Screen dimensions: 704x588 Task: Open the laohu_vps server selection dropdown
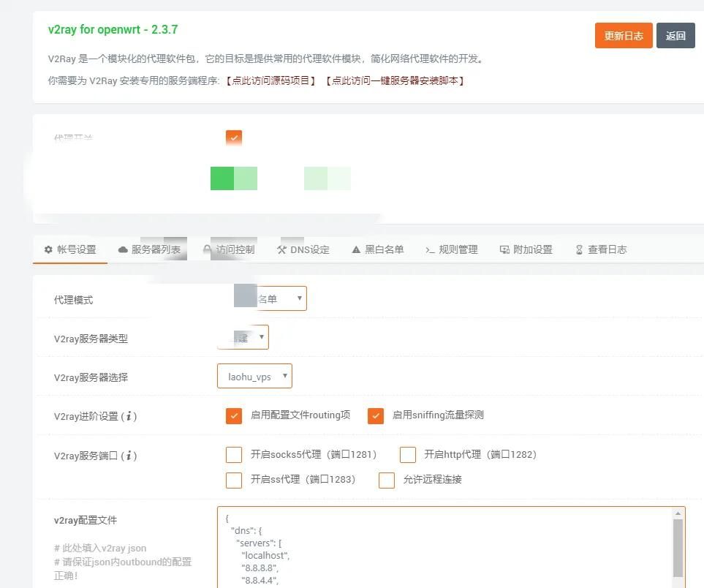coord(254,376)
